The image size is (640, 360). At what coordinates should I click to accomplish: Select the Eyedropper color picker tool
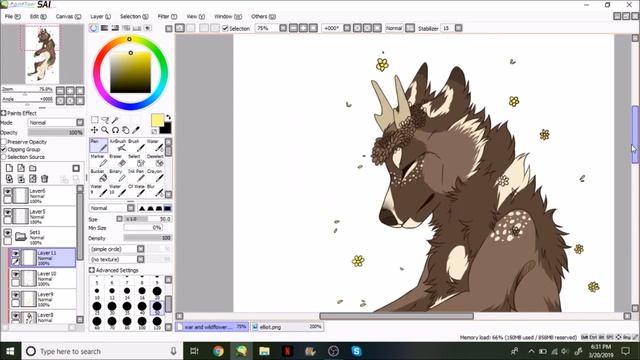click(136, 130)
